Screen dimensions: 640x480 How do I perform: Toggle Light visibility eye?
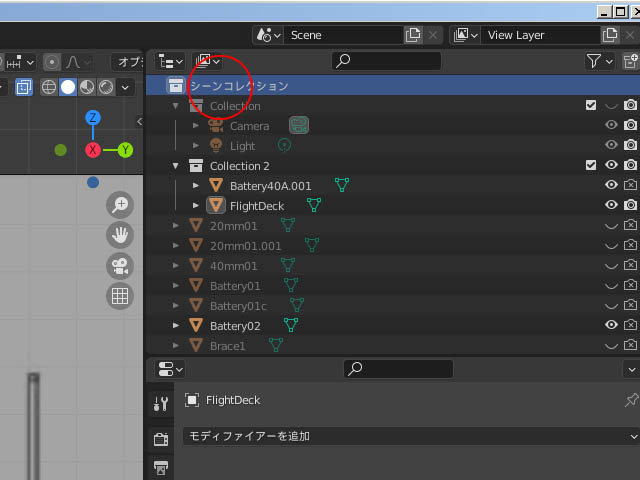[611, 145]
